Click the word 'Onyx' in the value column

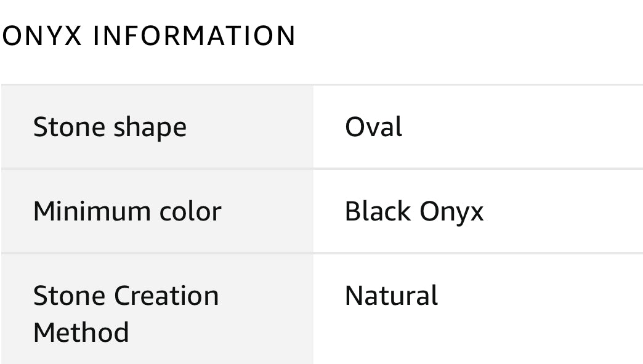click(x=451, y=212)
